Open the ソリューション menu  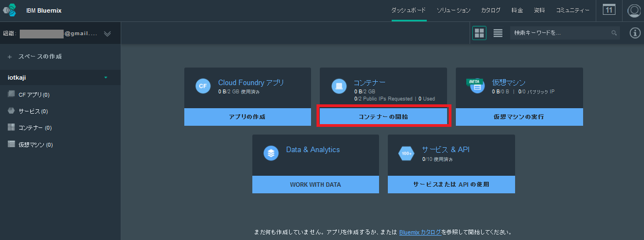[x=454, y=10]
